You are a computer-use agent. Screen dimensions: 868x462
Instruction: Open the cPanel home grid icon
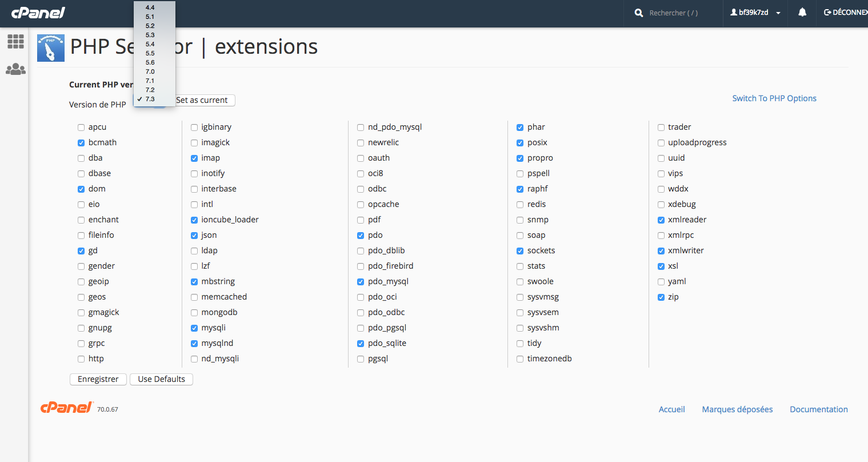coord(15,41)
